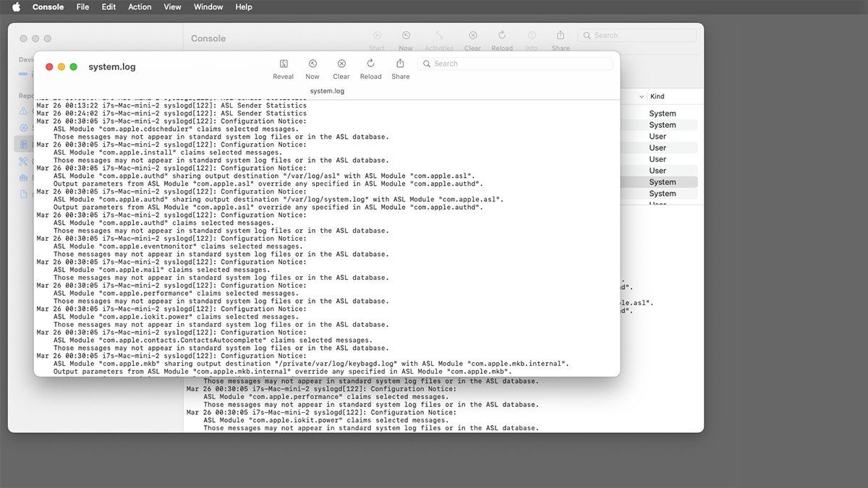This screenshot has height=488, width=868.
Task: Open the Console application menu
Action: [x=48, y=7]
